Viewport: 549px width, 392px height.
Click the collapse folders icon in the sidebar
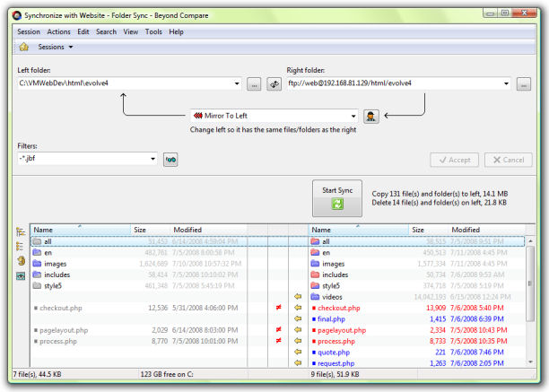click(21, 246)
